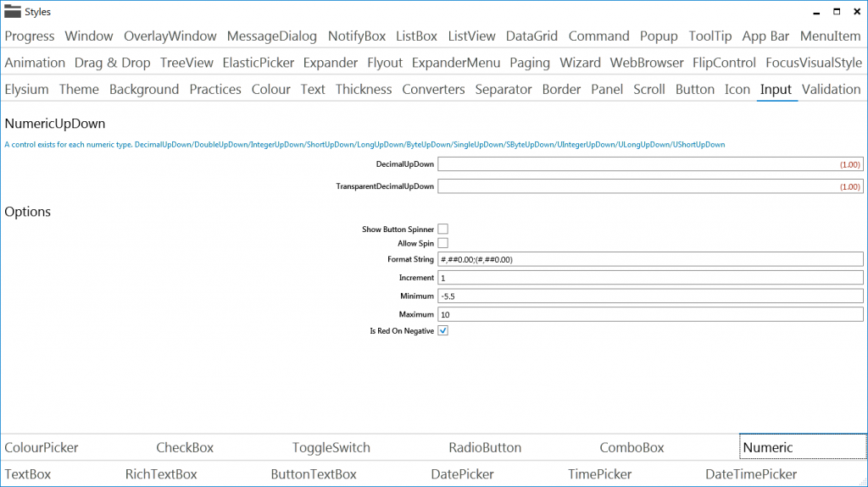The height and width of the screenshot is (487, 868).
Task: Toggle the Allow Spin checkbox
Action: coord(442,243)
